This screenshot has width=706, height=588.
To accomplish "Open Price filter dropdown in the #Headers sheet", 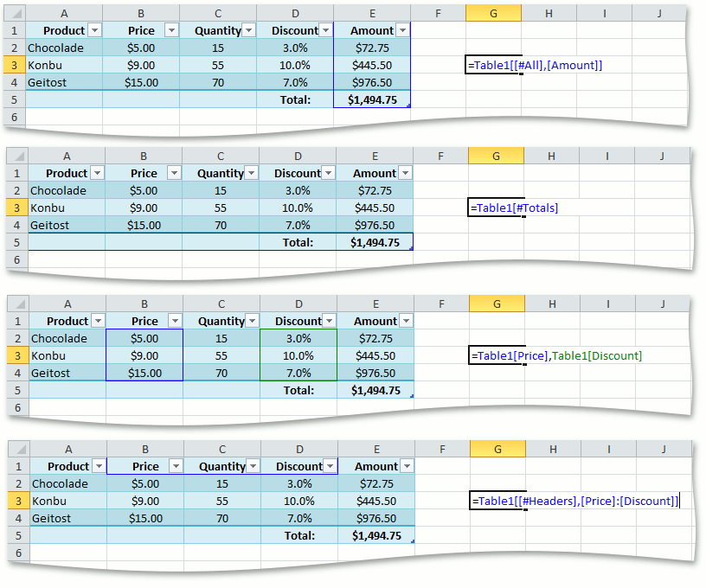I will [x=176, y=467].
